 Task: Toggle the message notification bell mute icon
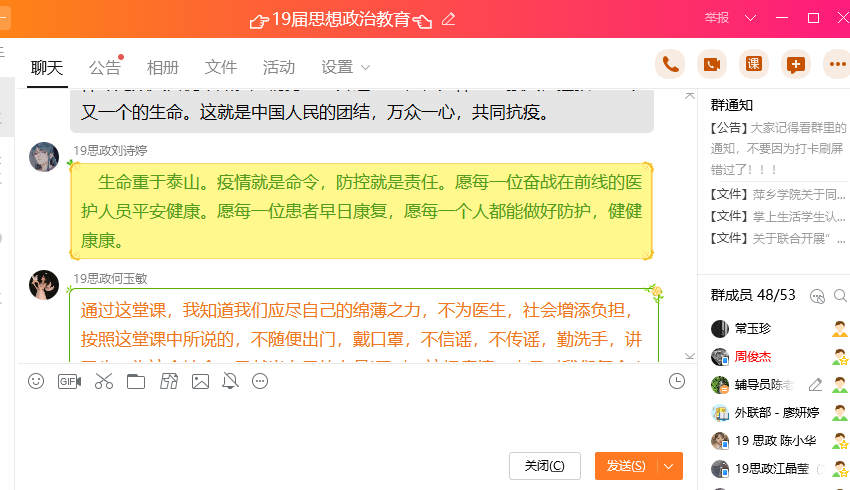coord(230,381)
